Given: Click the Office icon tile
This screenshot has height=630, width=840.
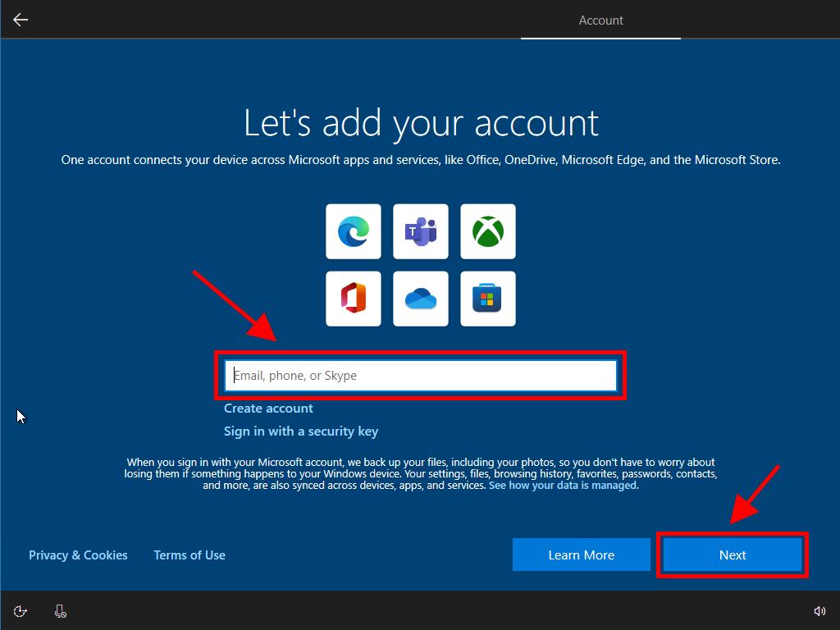Looking at the screenshot, I should coord(354,299).
